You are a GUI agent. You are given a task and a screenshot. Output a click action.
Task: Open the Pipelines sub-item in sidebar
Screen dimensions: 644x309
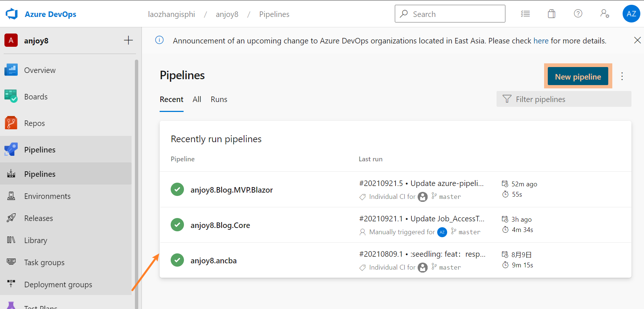click(66, 174)
